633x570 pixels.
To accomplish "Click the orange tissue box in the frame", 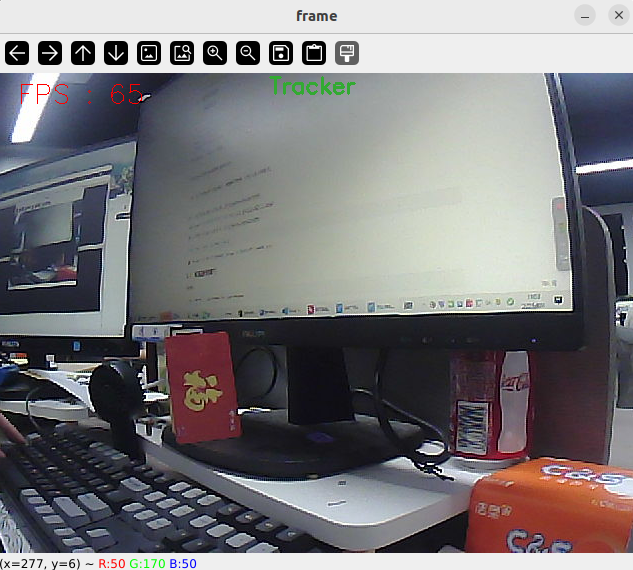I will [549, 505].
